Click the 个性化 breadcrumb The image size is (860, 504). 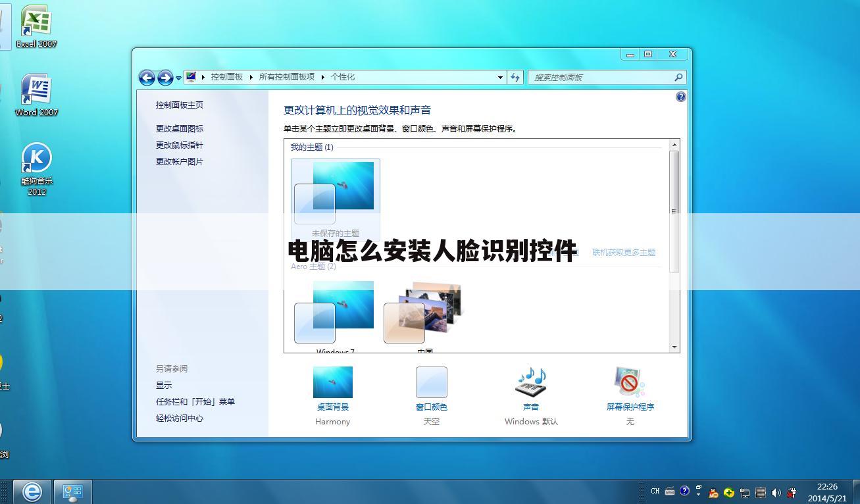point(343,77)
